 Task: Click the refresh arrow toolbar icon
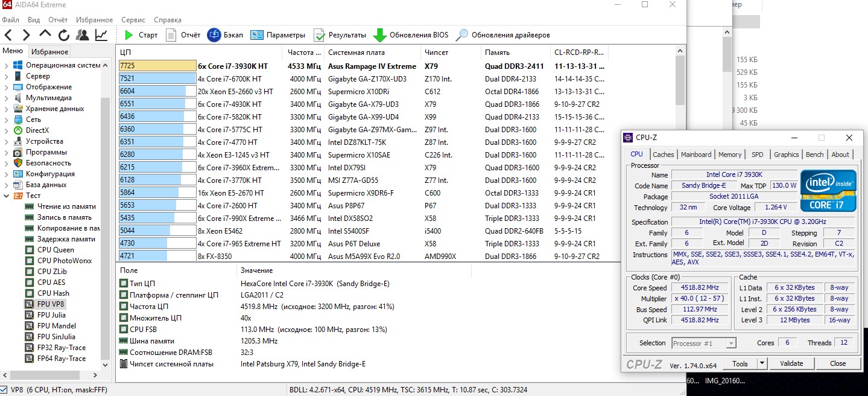pyautogui.click(x=64, y=35)
